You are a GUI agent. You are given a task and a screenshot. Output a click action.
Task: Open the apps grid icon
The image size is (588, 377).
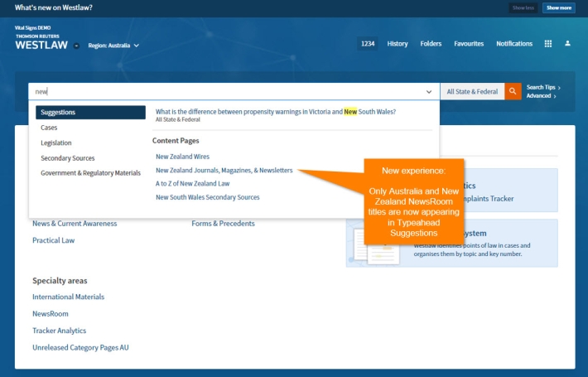548,44
